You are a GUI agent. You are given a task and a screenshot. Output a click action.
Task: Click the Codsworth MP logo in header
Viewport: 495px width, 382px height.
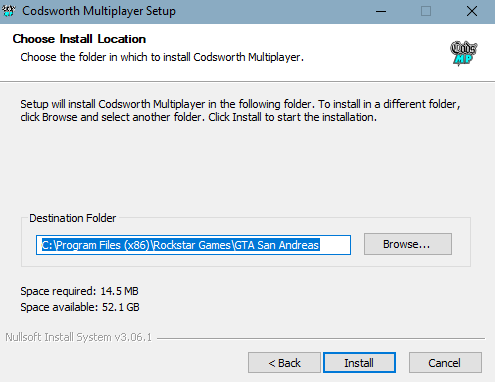tap(464, 53)
